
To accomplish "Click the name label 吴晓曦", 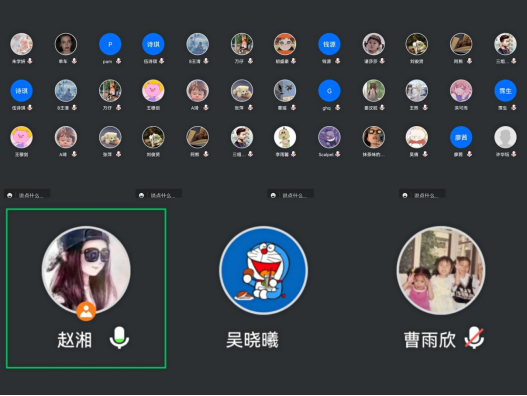I will [x=252, y=340].
